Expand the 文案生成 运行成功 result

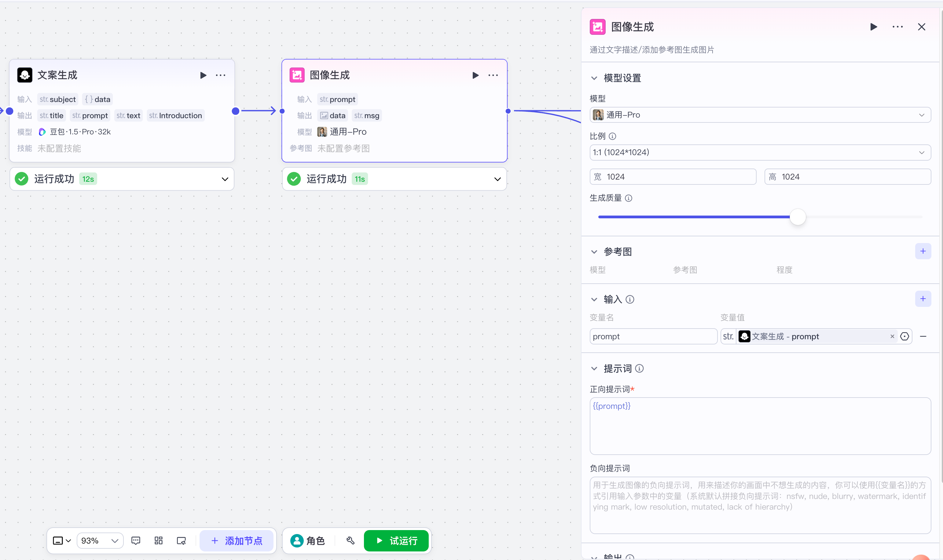point(225,179)
